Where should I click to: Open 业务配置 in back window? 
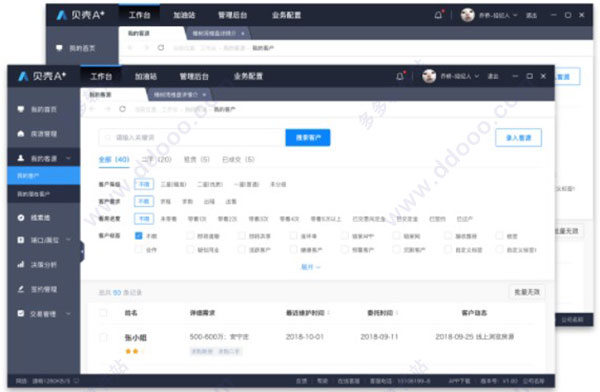click(287, 15)
